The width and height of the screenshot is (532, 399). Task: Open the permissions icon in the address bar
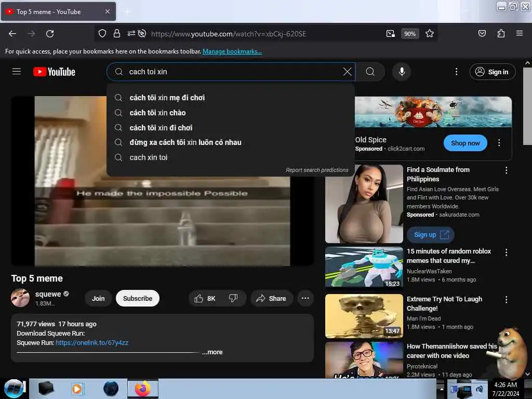coord(131,33)
